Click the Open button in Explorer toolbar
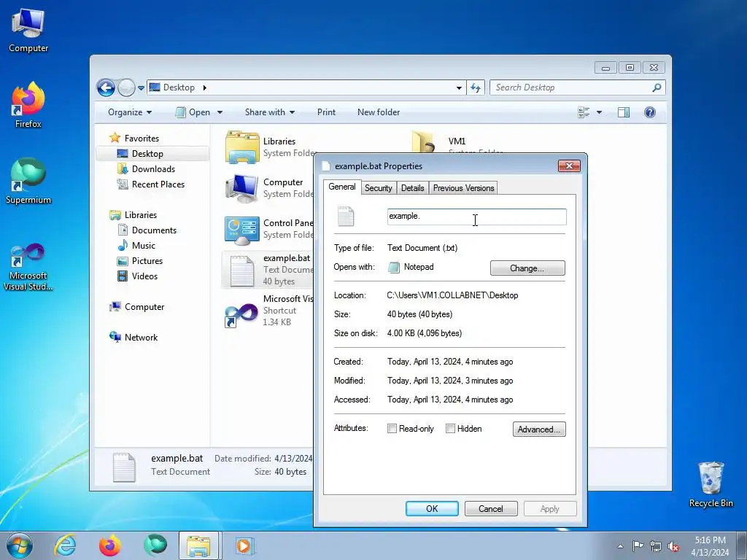Screen dimensions: 747x560 click(194, 112)
